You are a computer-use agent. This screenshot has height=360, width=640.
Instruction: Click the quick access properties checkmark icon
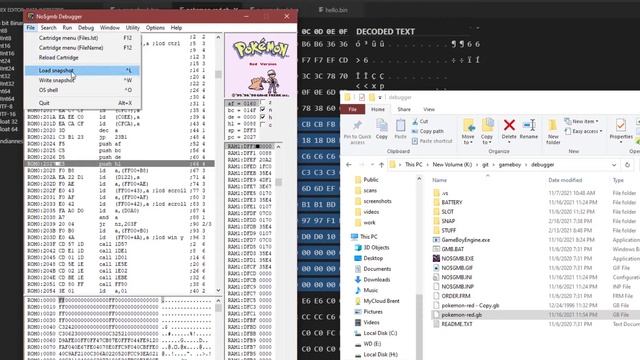click(x=362, y=97)
